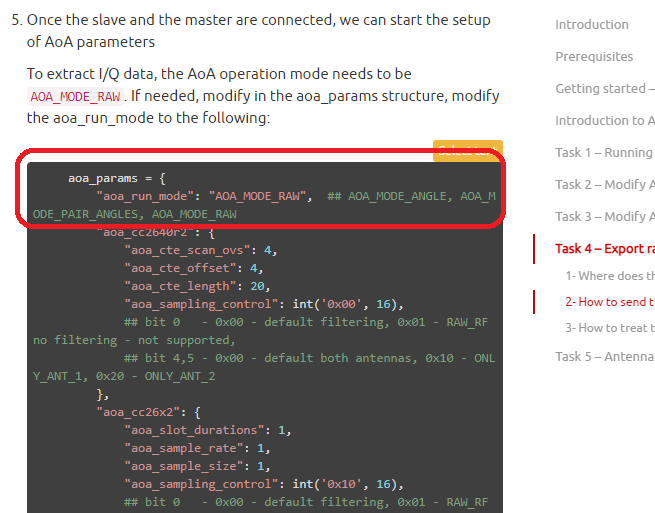Click "aoa_cte_offset": 4 code line
655x513 pixels.
(x=194, y=268)
